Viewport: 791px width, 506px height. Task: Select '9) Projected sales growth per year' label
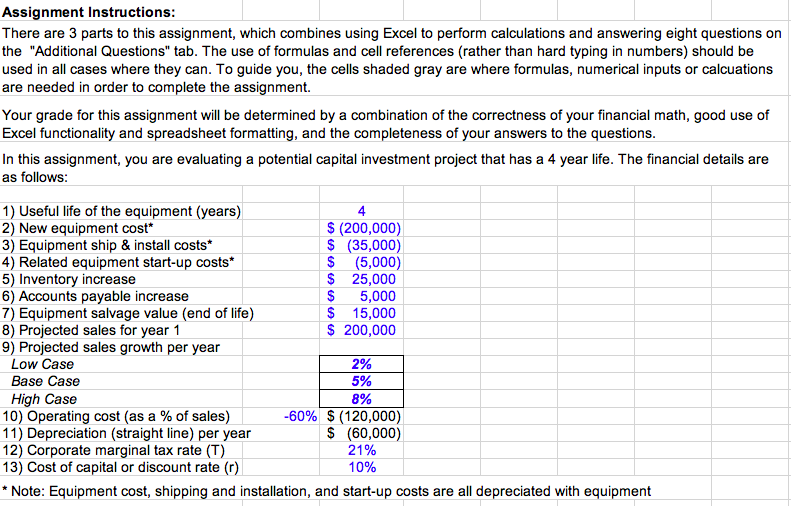110,347
